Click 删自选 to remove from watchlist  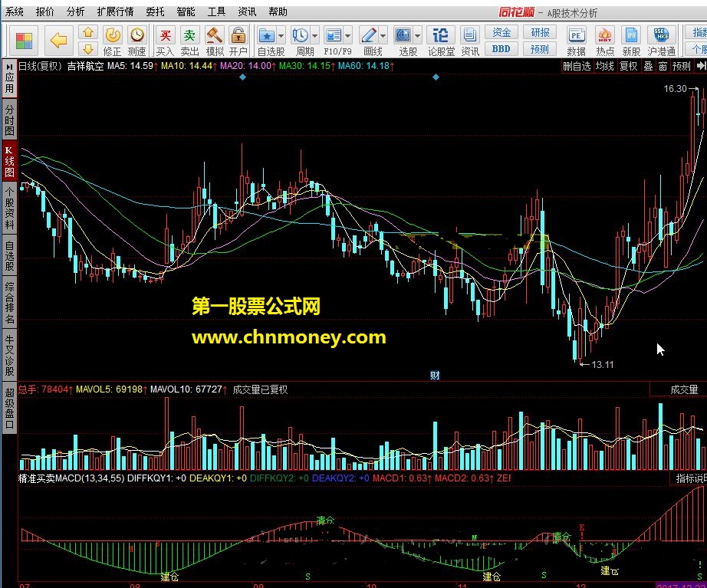577,66
